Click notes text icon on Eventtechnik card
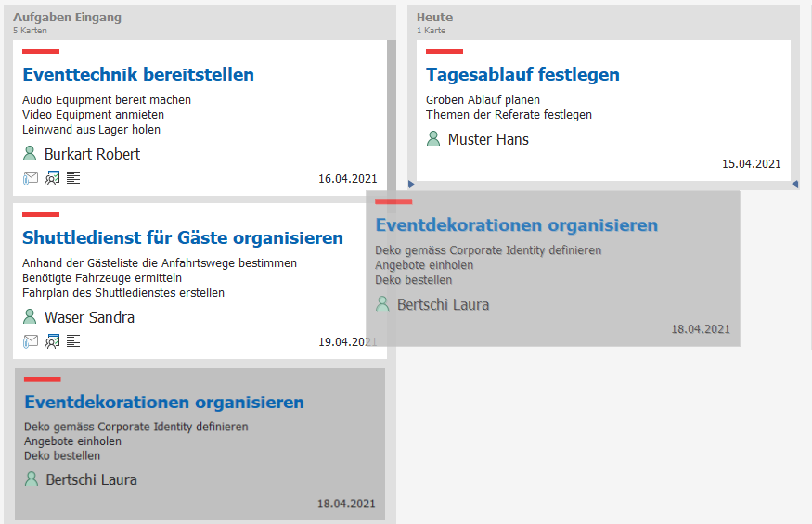This screenshot has height=524, width=812. click(x=73, y=178)
